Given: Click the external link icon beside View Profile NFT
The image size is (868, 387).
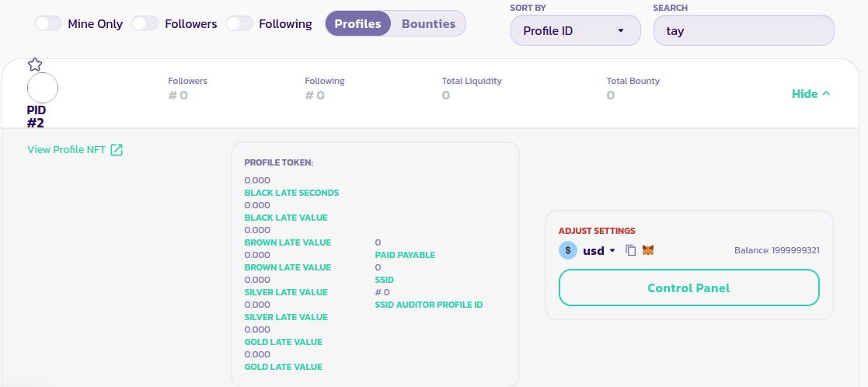Looking at the screenshot, I should point(117,150).
